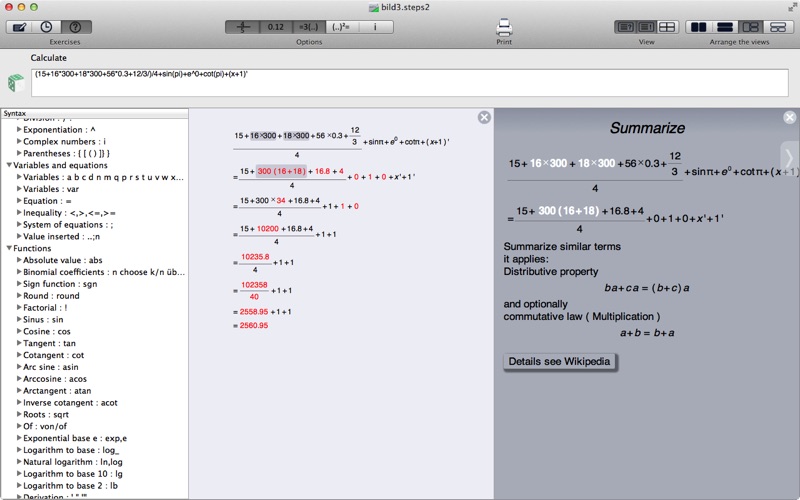The width and height of the screenshot is (800, 500).
Task: Expand the Equation : = entry
Action: (19, 201)
